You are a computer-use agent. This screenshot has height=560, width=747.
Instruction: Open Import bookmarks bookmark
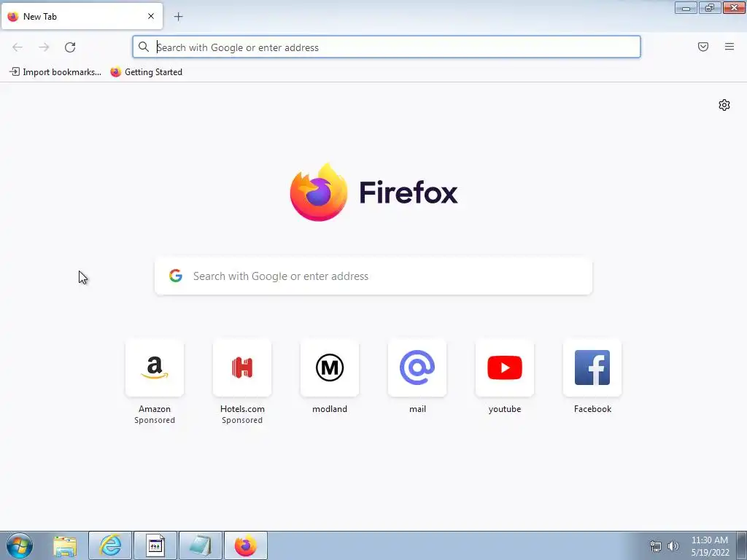55,72
